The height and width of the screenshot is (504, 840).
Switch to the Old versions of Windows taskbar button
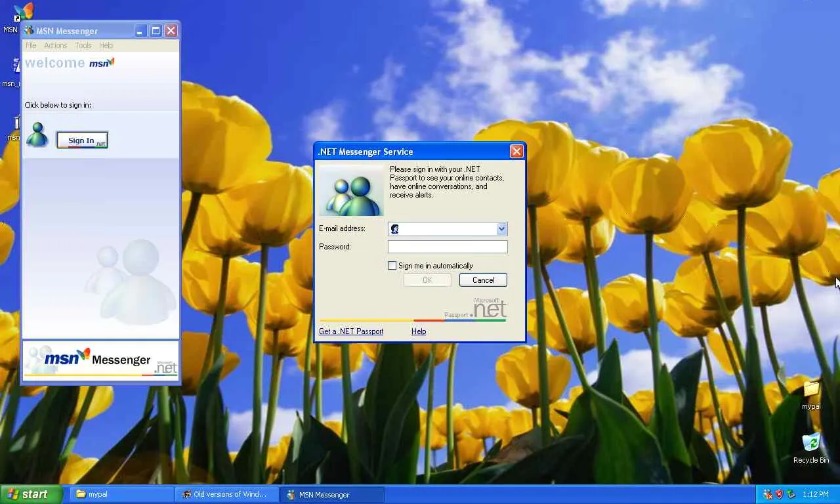click(226, 494)
